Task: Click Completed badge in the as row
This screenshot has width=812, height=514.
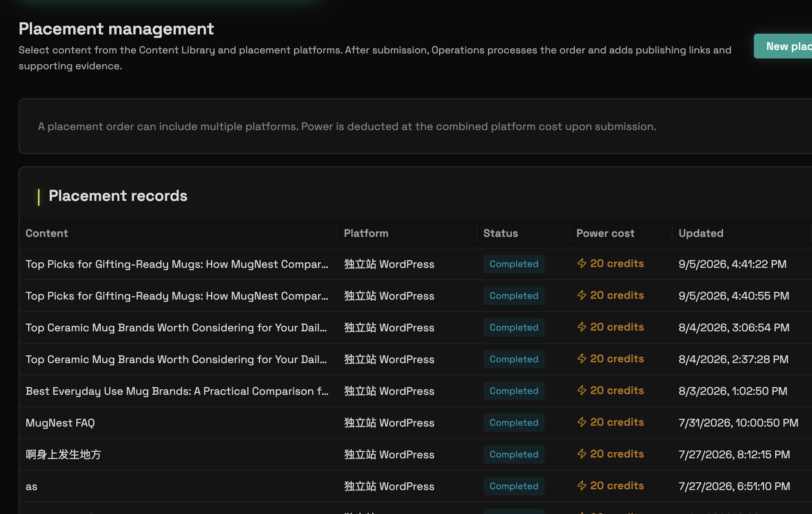Action: coord(514,486)
